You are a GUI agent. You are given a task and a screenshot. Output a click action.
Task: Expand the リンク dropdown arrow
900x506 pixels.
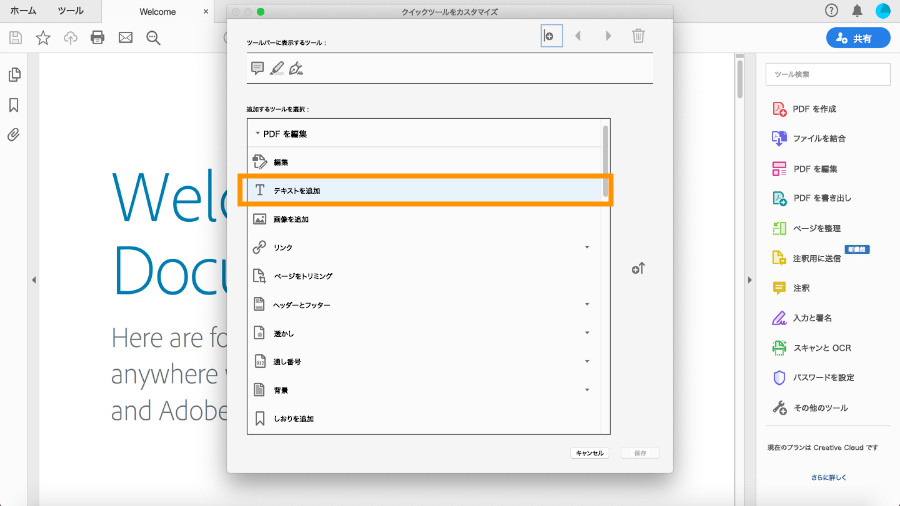(587, 247)
